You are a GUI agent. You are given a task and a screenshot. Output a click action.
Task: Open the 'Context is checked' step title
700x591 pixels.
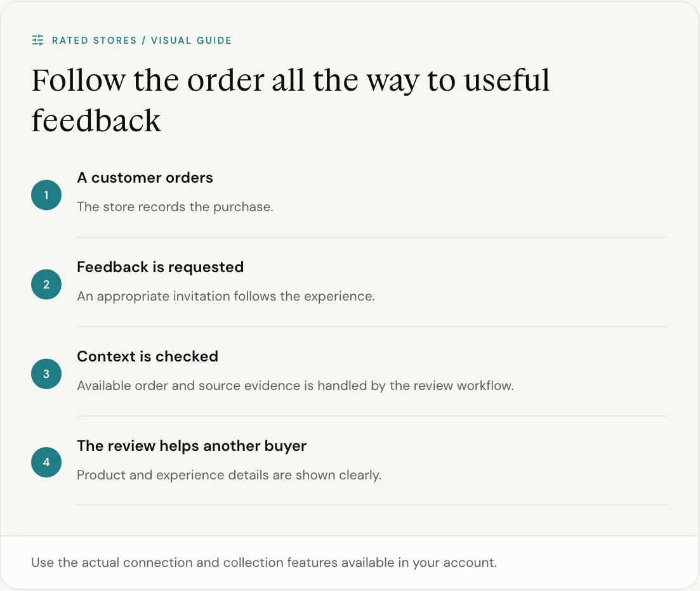(148, 356)
